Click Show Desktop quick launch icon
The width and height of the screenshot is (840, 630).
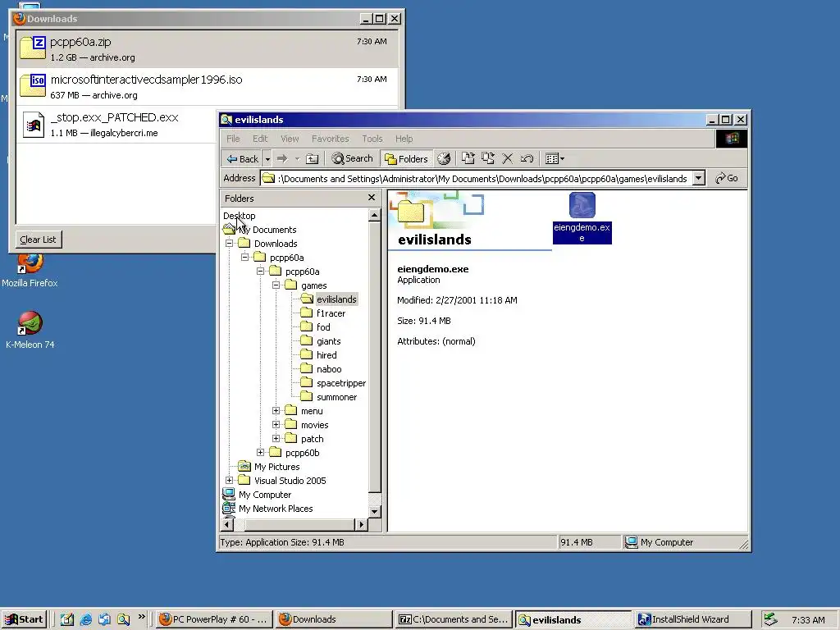[x=67, y=619]
